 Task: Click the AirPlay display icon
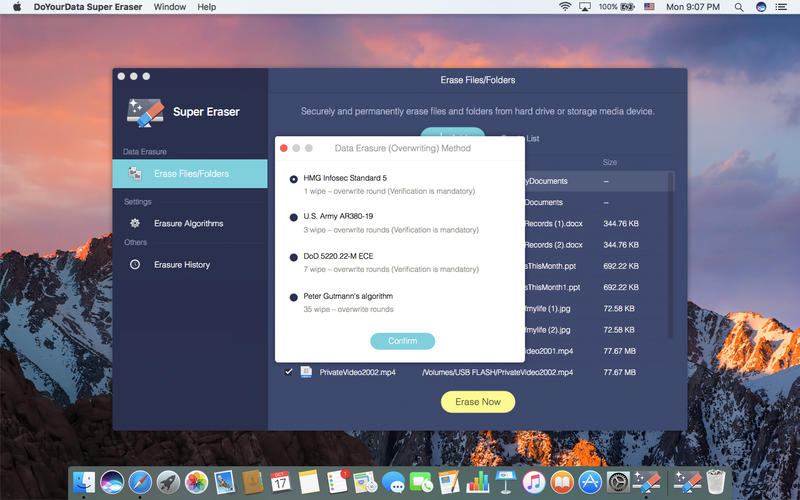point(585,7)
